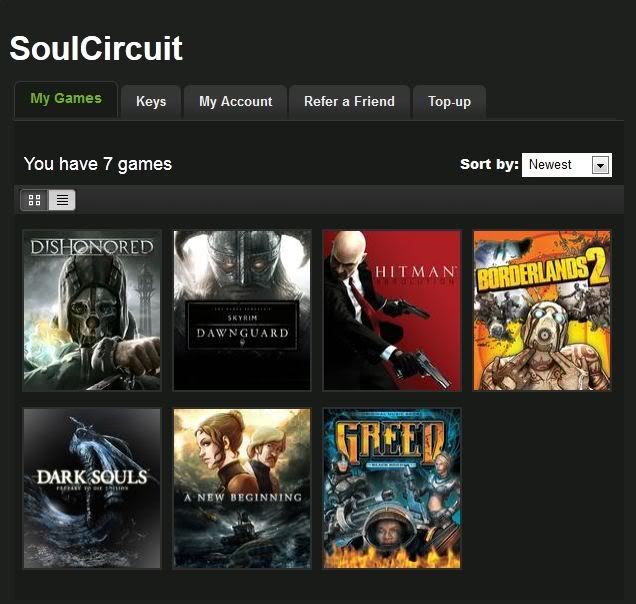Go to Refer a Friend tab

click(x=349, y=101)
